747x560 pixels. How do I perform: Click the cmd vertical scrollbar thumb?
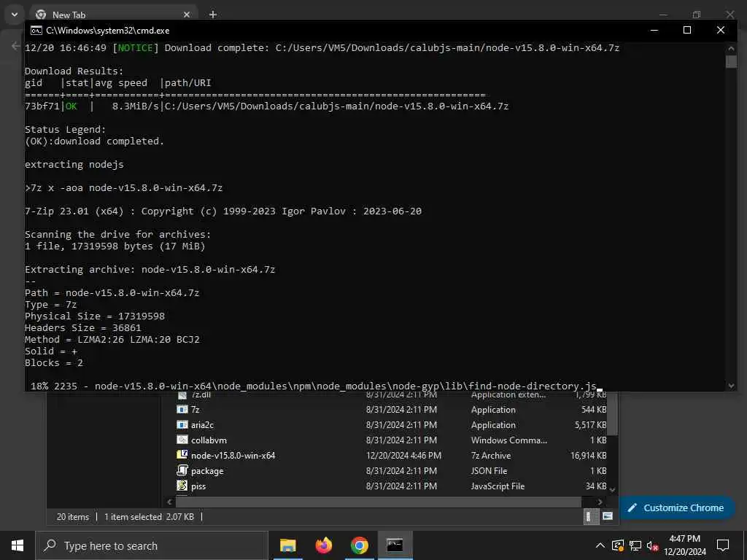tap(731, 61)
